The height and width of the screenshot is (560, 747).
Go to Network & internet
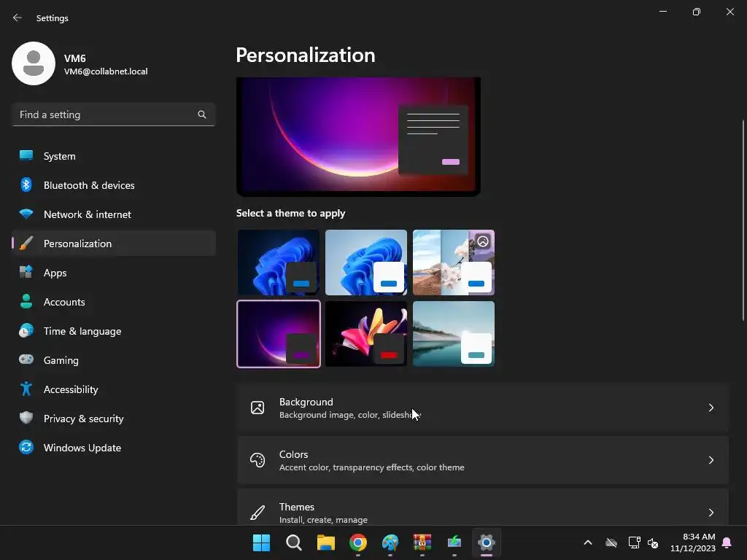tap(114, 214)
